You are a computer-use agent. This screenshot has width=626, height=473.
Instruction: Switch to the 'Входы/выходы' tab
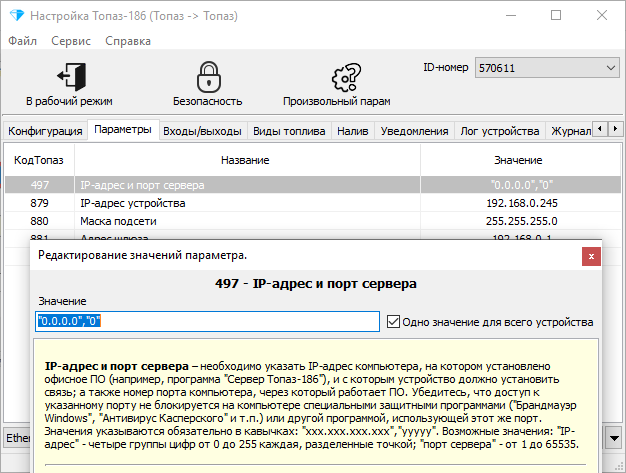pos(202,131)
